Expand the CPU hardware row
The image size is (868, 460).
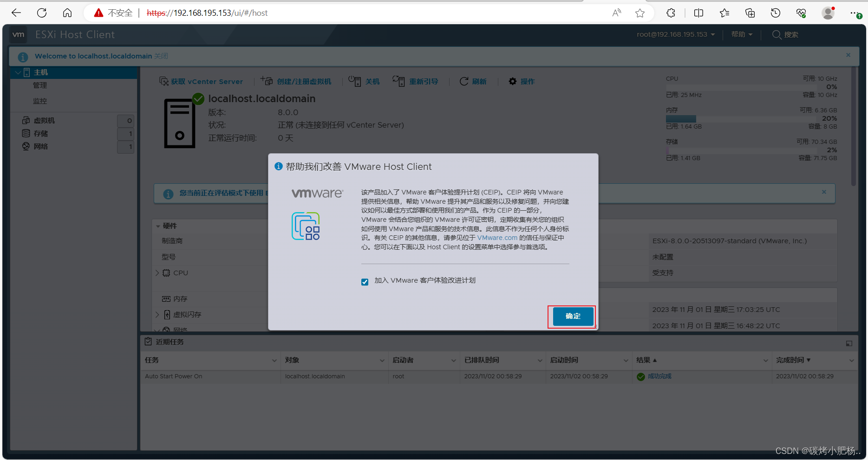(x=157, y=273)
